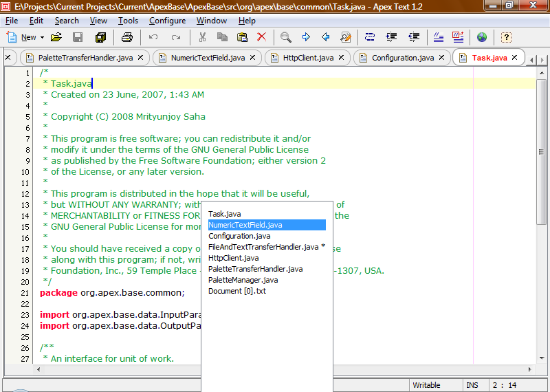This screenshot has width=550, height=392.
Task: Select FileAndTextTransferHandler.java in popup list
Action: [x=267, y=247]
